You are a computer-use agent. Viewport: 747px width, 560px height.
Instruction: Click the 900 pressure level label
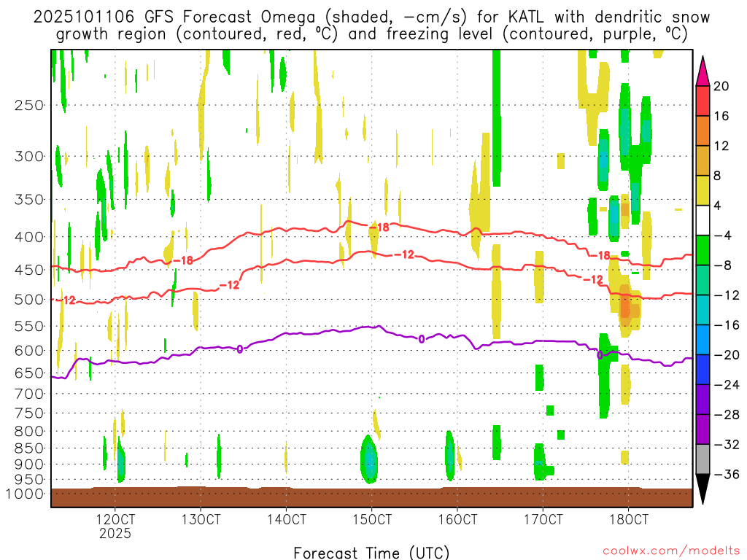point(29,464)
